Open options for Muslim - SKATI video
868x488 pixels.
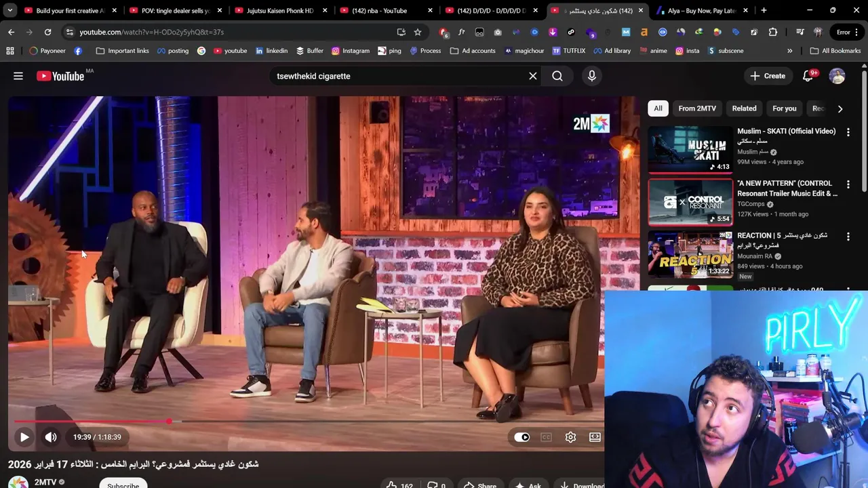pyautogui.click(x=848, y=132)
